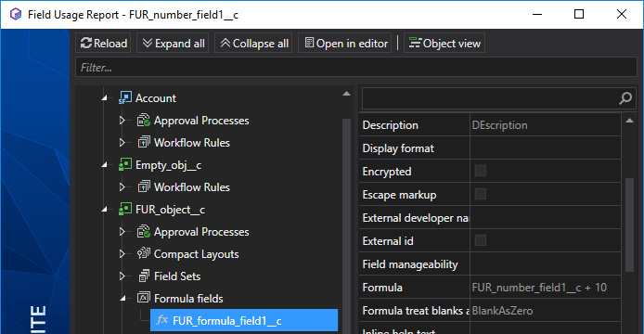
Task: Click the Field manageability property label
Action: point(410,264)
